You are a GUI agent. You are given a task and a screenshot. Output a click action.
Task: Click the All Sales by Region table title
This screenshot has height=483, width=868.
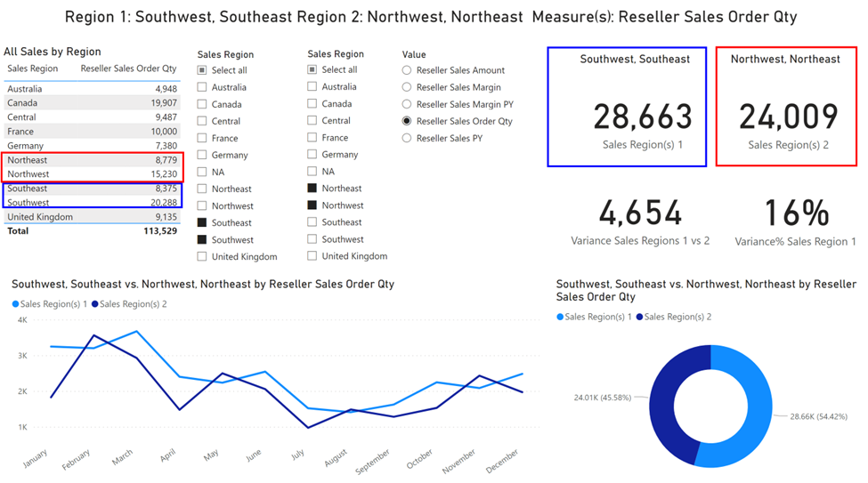pos(52,52)
